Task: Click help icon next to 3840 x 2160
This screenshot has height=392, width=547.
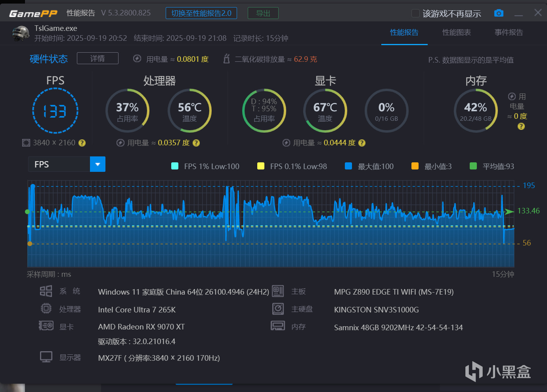Action: [x=82, y=143]
